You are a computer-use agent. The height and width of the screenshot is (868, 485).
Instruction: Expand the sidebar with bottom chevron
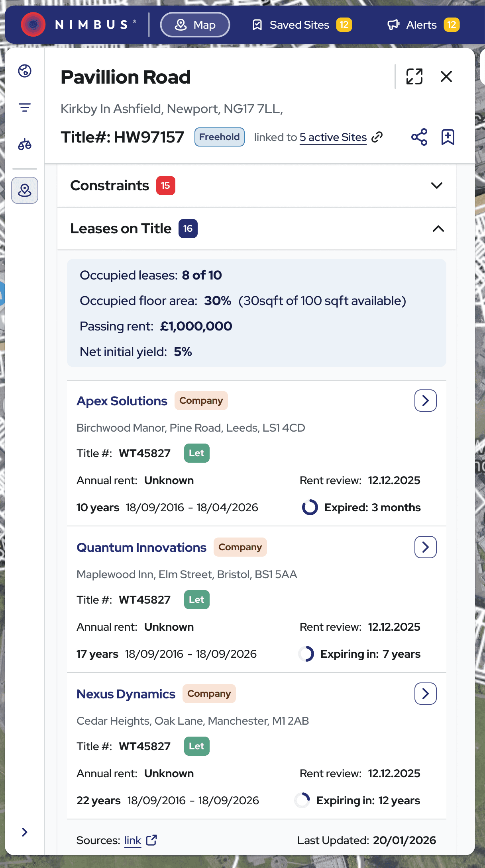[x=25, y=832]
